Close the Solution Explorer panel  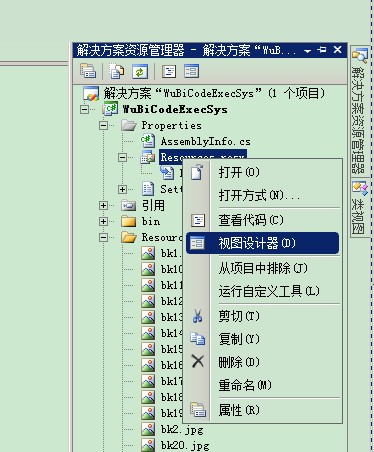(337, 50)
